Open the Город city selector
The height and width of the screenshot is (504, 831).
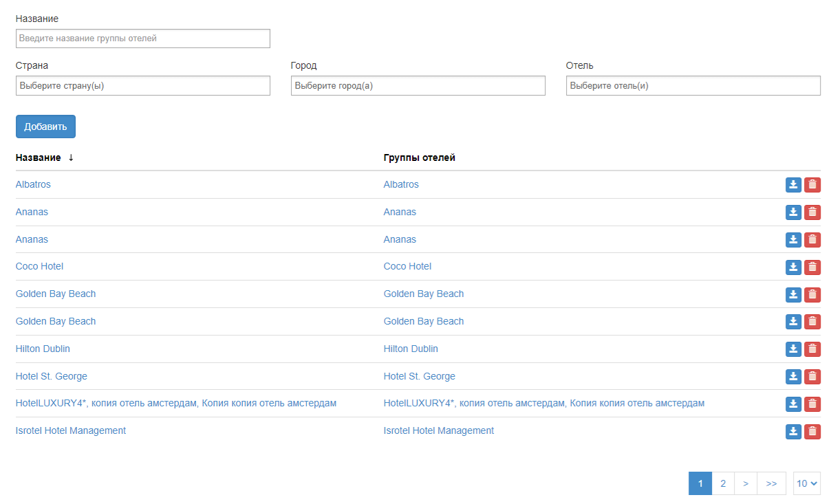tap(418, 86)
